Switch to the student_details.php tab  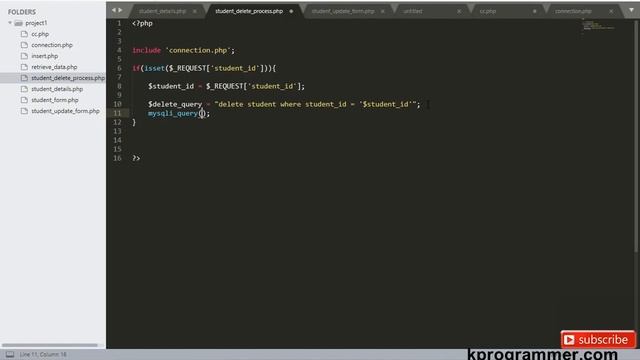coord(162,11)
